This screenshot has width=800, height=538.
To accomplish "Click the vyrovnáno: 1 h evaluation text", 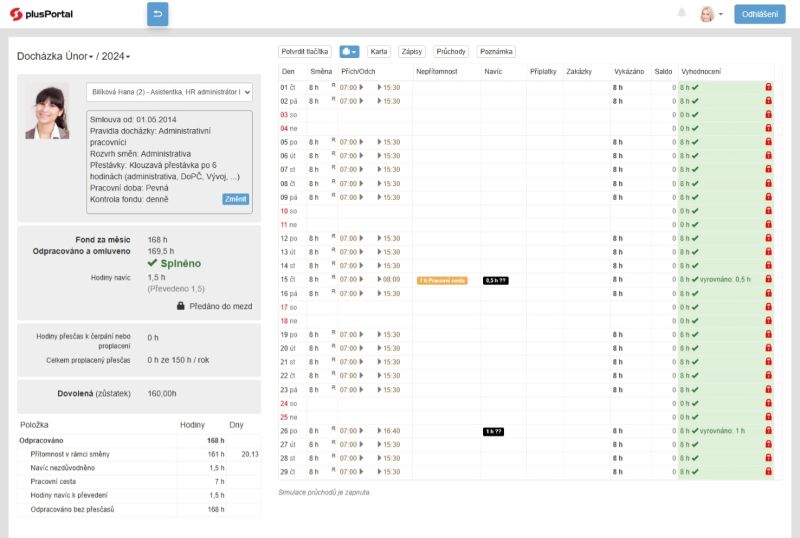I will 722,431.
